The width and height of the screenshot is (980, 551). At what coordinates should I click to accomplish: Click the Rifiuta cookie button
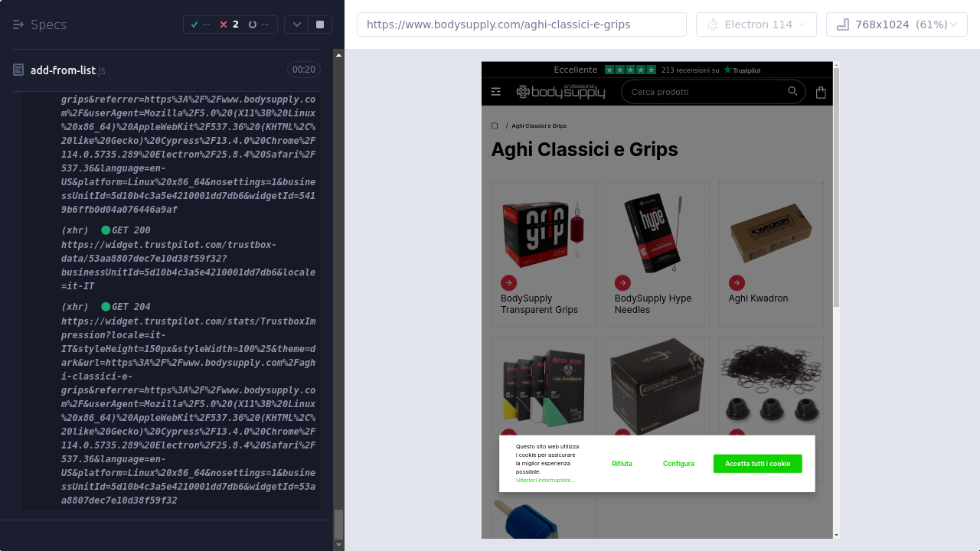[622, 464]
